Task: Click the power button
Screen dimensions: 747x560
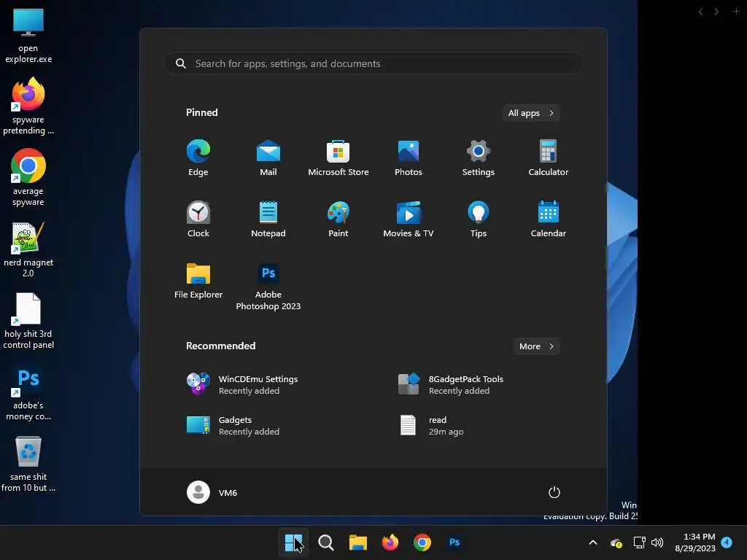Action: click(x=554, y=492)
